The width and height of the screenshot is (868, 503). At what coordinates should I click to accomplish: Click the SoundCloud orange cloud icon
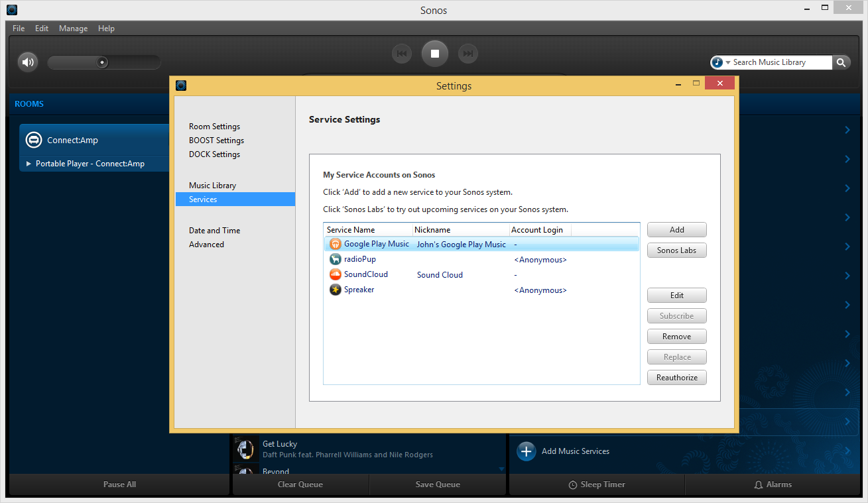336,274
